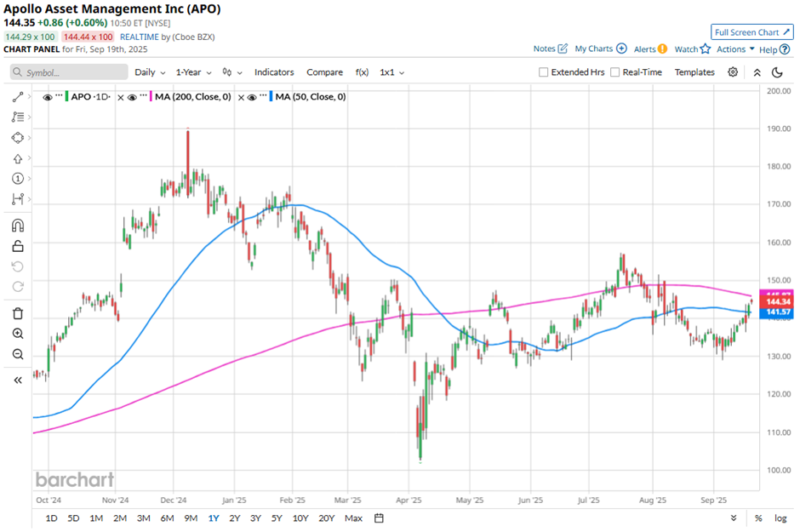
Task: Open the Compare menu
Action: [324, 72]
